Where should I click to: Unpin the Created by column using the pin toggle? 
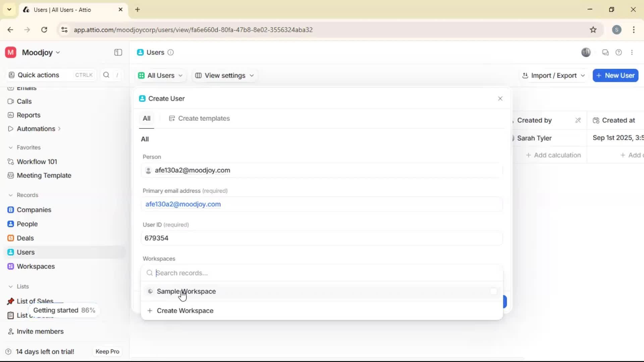coord(578,120)
